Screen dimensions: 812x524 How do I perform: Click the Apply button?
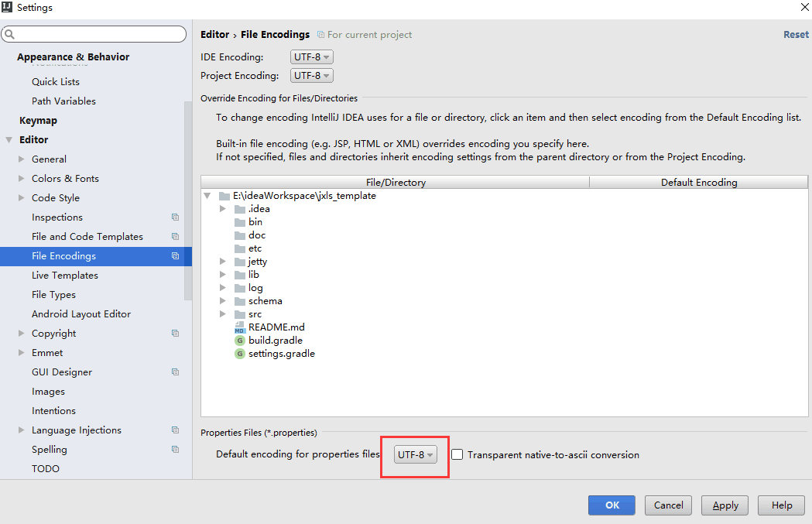[x=725, y=505]
